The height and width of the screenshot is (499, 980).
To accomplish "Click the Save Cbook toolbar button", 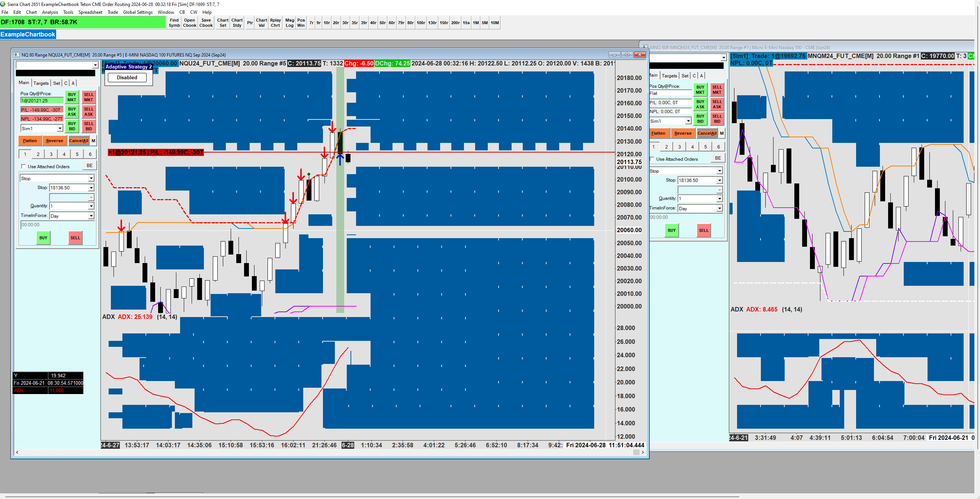I will pos(206,23).
